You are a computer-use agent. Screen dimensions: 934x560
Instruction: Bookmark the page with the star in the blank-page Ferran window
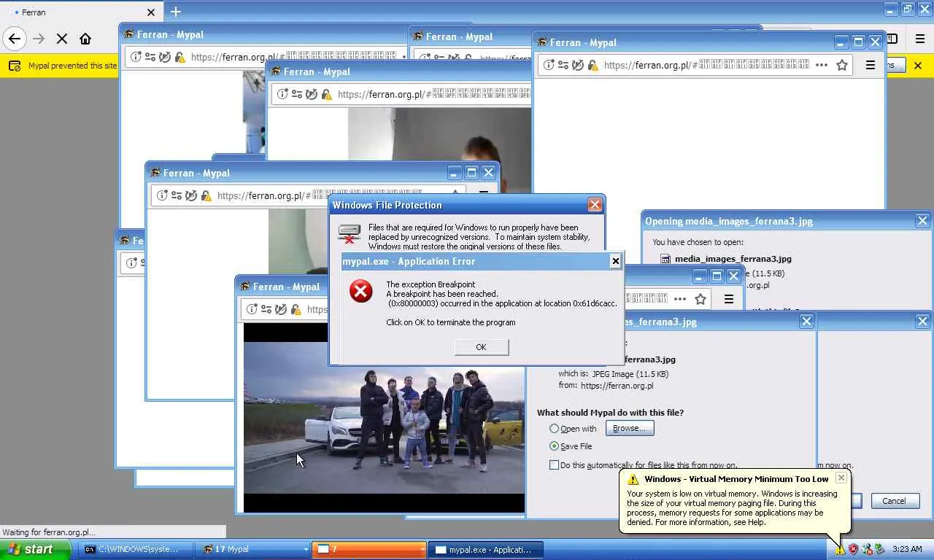pyautogui.click(x=842, y=65)
